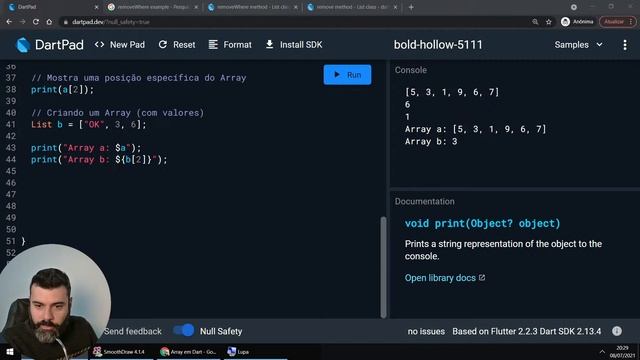This screenshot has width=640, height=360.
Task: Click the taskbar clock and date
Action: point(622,351)
